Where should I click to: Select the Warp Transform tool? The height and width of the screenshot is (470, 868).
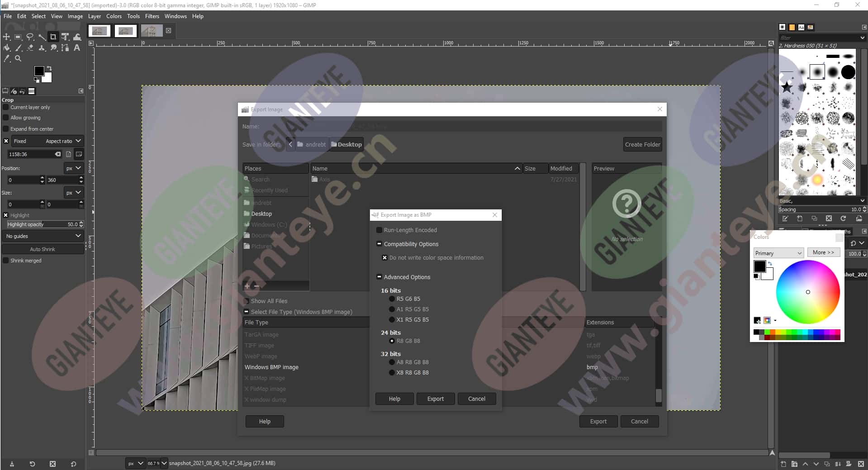pyautogui.click(x=77, y=37)
